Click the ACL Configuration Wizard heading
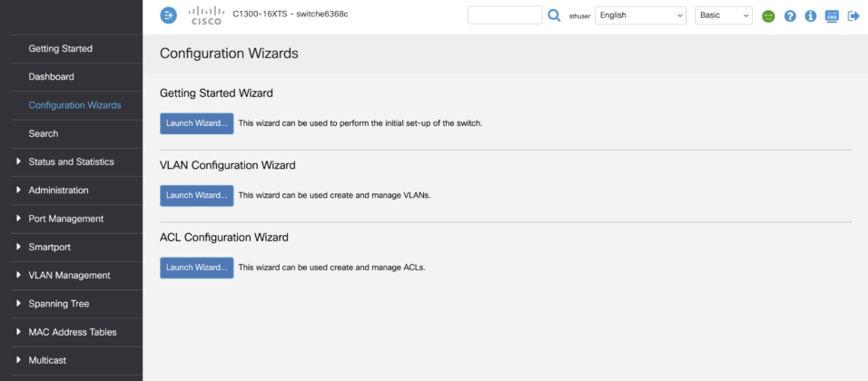868x381 pixels. pos(223,238)
